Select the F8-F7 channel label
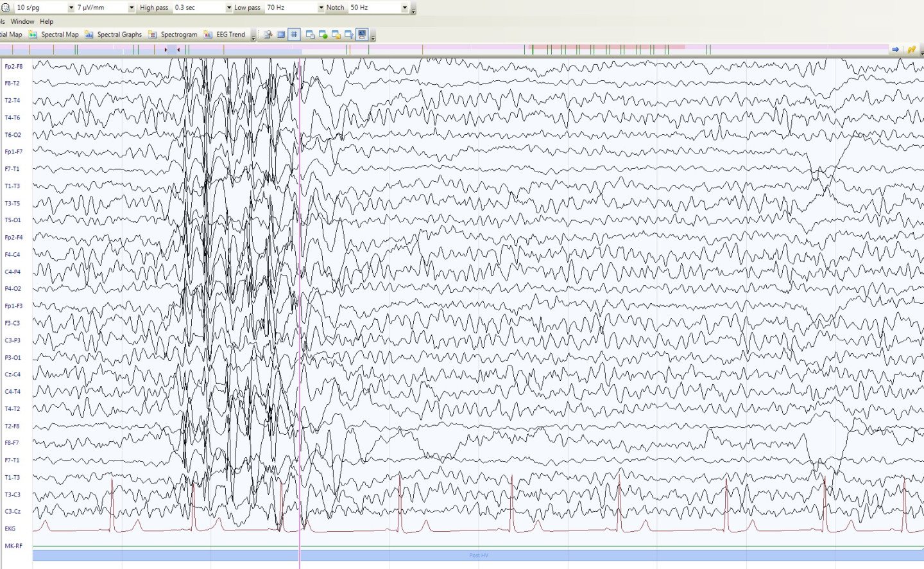Image resolution: width=924 pixels, height=569 pixels. coord(12,442)
